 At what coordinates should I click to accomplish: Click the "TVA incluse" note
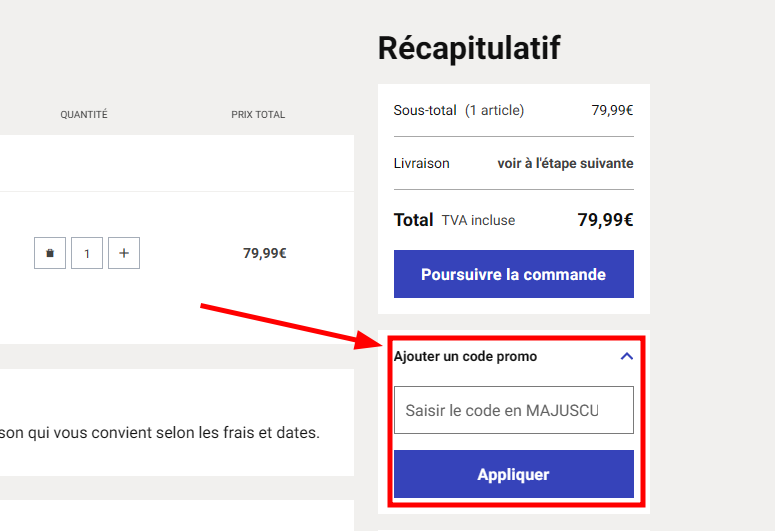[x=478, y=220]
